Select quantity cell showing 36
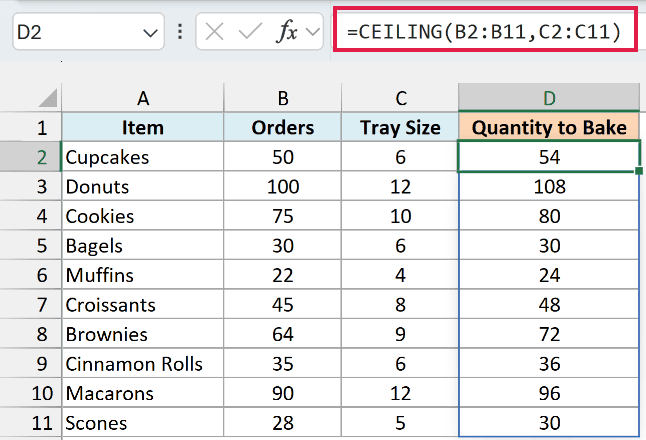The image size is (646, 440). (x=549, y=364)
